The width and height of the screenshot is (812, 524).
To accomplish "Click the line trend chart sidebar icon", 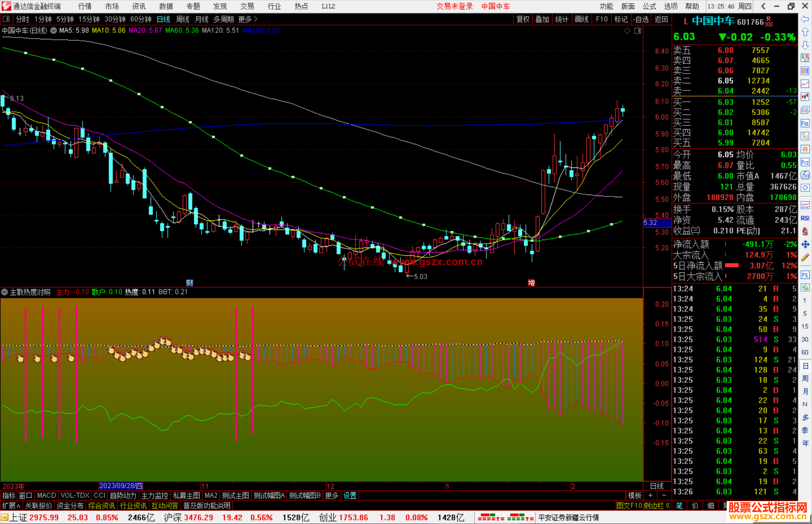I will coord(805,84).
